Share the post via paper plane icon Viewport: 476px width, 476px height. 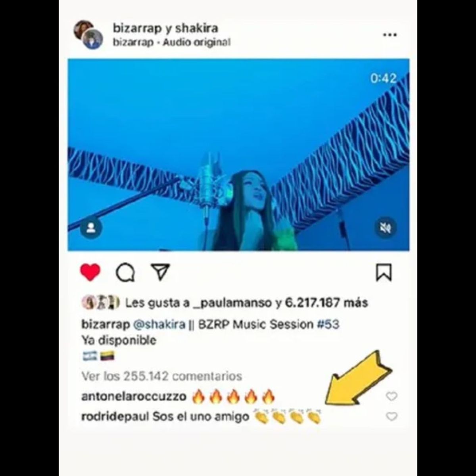click(160, 272)
